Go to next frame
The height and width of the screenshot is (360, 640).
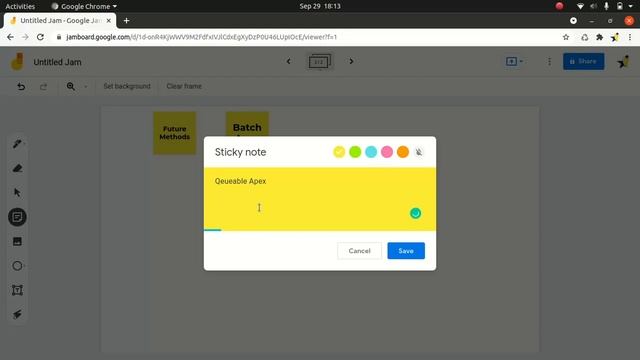351,61
